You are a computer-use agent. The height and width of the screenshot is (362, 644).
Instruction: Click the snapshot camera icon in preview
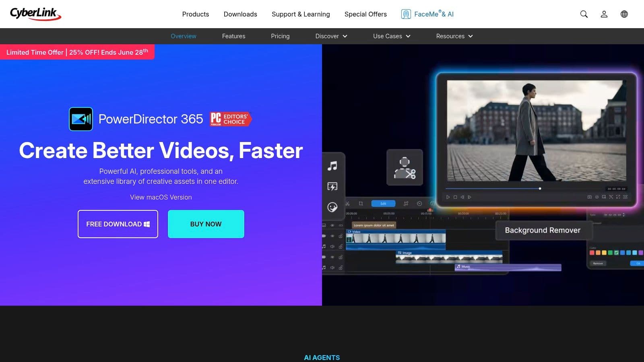[590, 197]
